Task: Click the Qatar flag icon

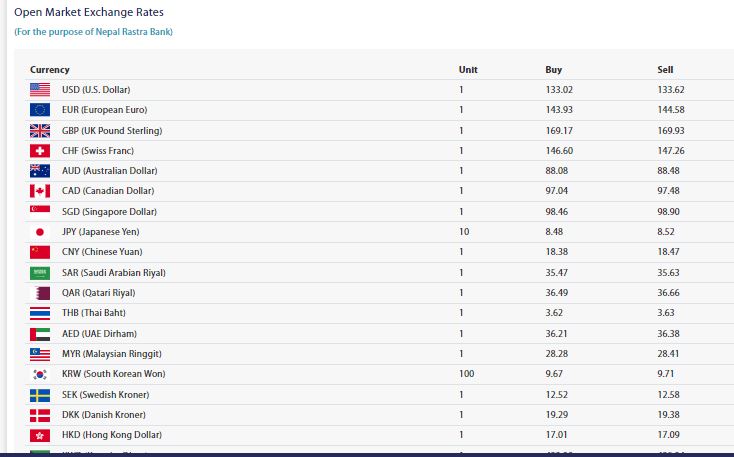Action: coord(40,293)
